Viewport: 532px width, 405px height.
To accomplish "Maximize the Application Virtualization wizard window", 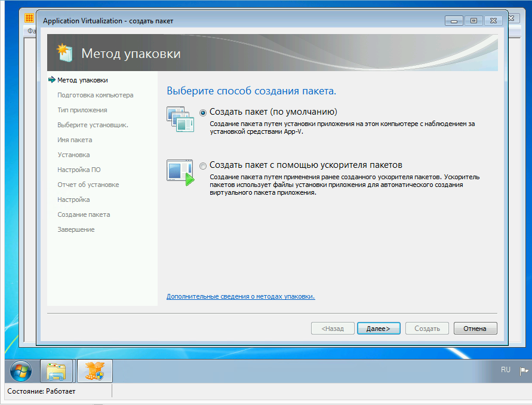I will (473, 21).
